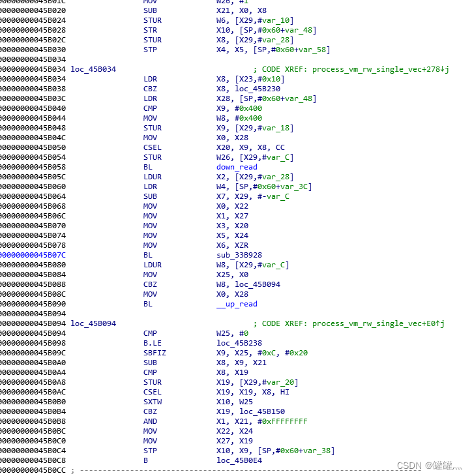The image size is (472, 476).
Task: Click #0x400 in the CMP X9 instruction
Action: (248, 108)
